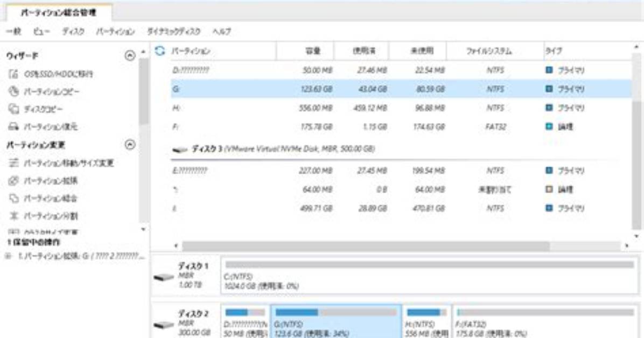Select the H: partition row with 556.00 MB
Image resolution: width=644 pixels, height=338 pixels.
click(x=401, y=108)
